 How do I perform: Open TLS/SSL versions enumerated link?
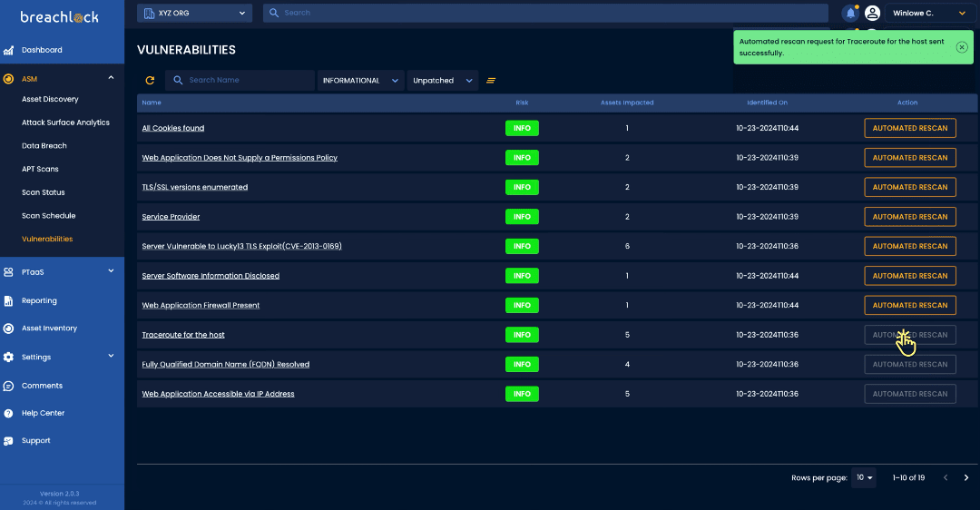195,187
